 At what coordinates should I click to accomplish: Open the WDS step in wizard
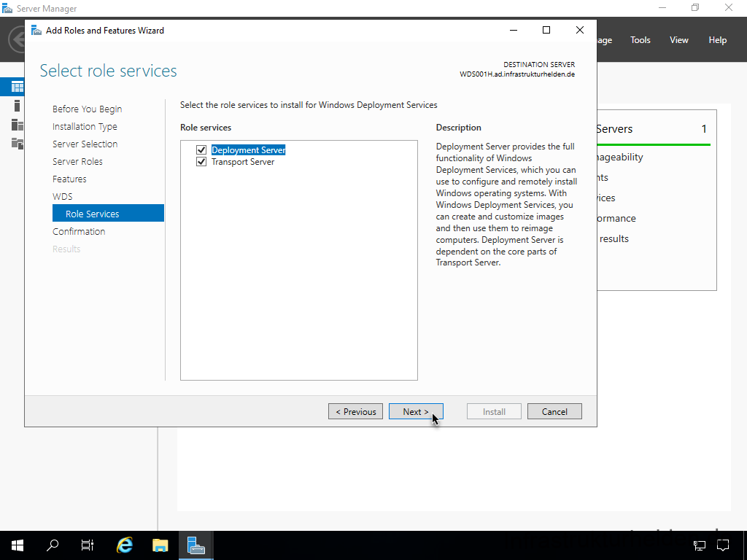(63, 197)
